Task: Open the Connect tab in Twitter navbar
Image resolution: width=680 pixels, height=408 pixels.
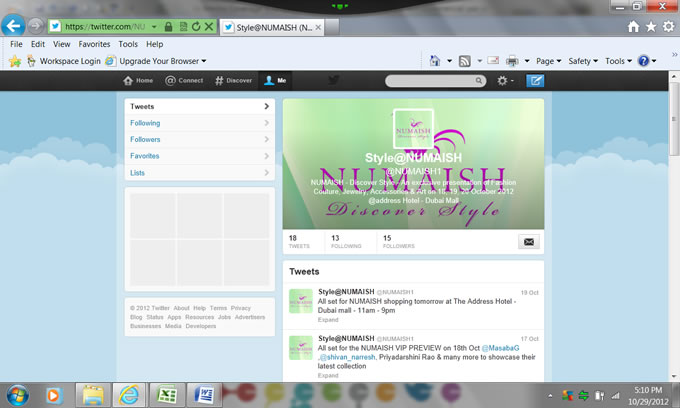Action: tap(184, 81)
